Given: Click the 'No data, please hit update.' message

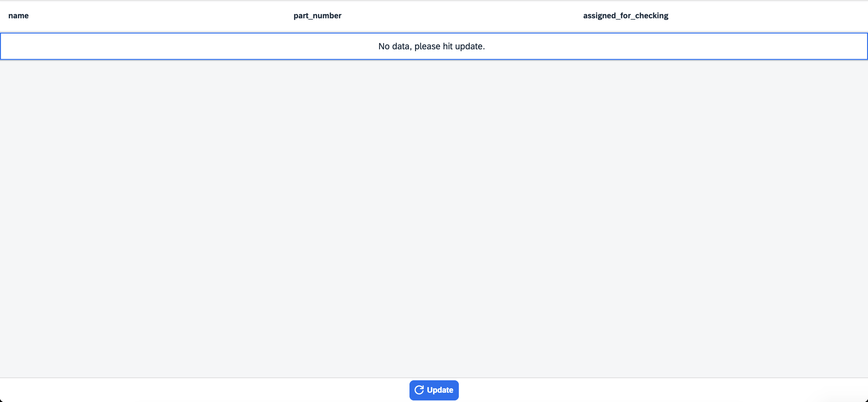Looking at the screenshot, I should tap(431, 46).
